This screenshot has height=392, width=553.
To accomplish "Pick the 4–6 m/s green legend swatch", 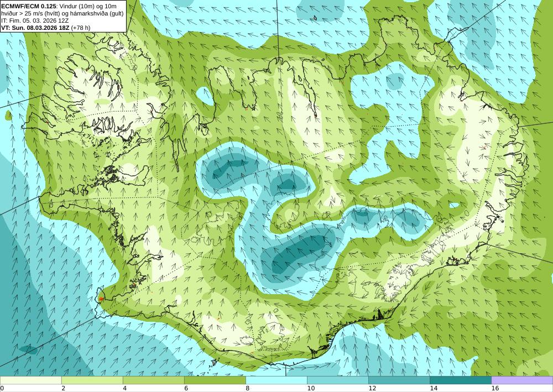I will point(153,380).
